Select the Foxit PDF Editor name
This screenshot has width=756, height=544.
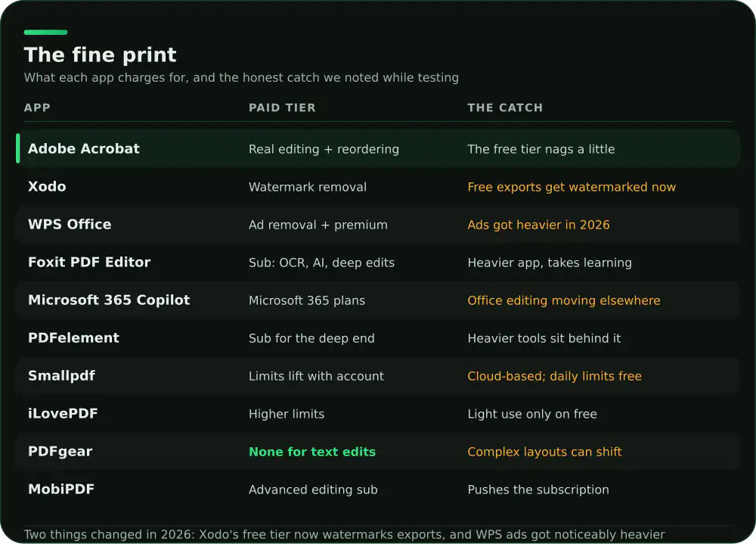coord(89,262)
